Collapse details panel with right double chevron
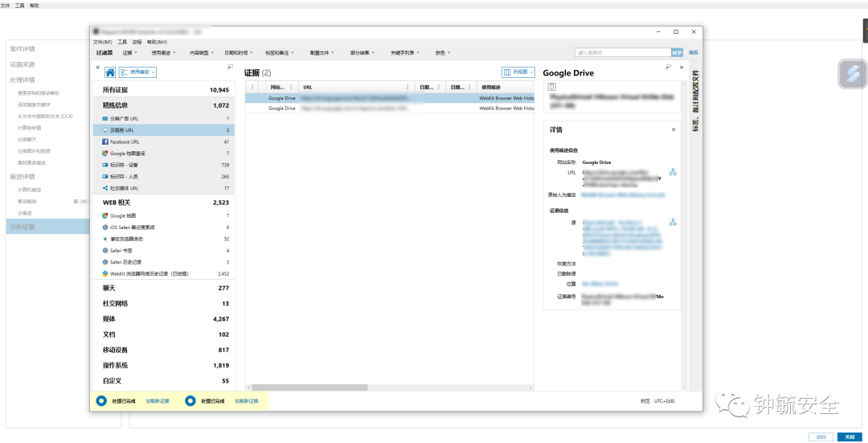 pyautogui.click(x=682, y=67)
